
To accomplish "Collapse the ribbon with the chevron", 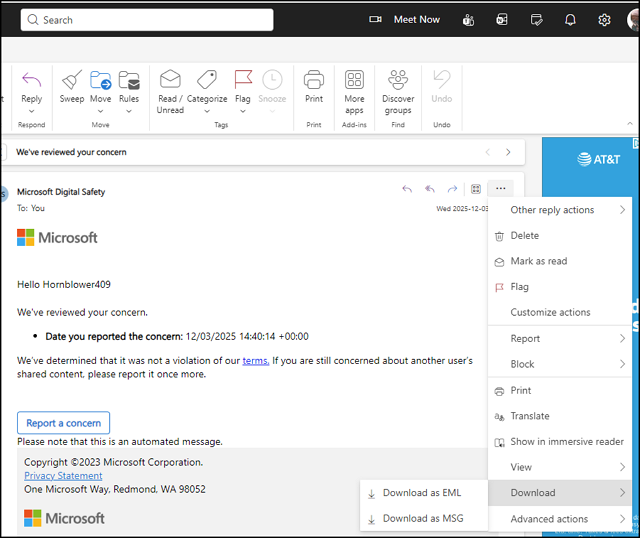I will (x=630, y=123).
